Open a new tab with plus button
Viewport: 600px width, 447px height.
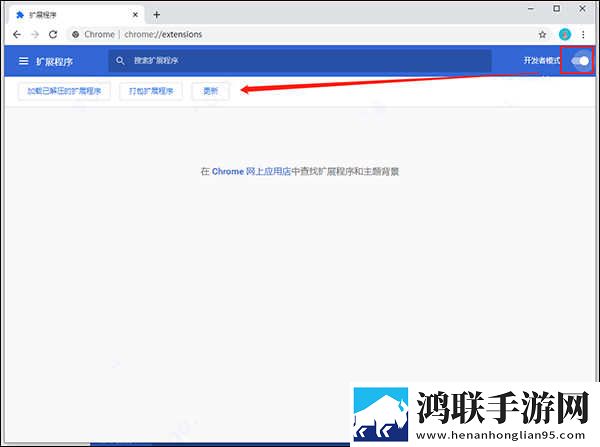click(157, 15)
